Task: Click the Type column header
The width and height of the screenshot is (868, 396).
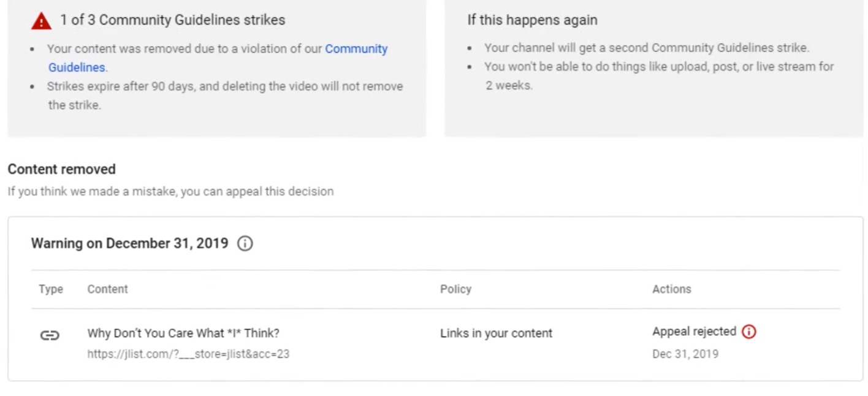Action: (x=51, y=289)
